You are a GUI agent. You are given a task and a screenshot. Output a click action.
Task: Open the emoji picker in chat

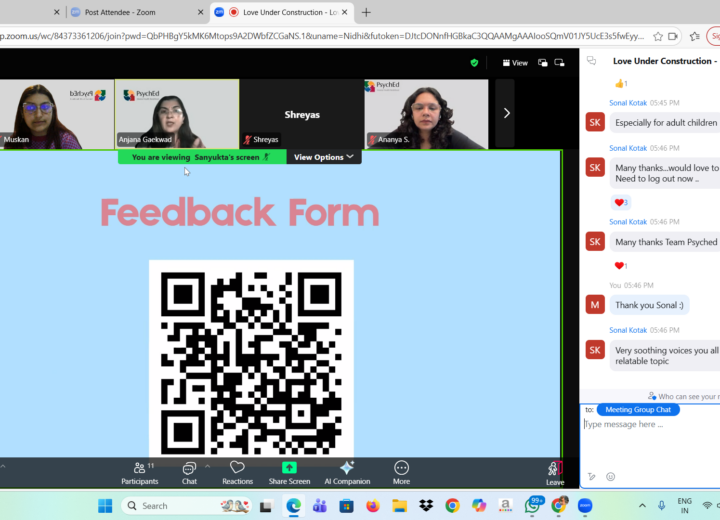pos(610,477)
